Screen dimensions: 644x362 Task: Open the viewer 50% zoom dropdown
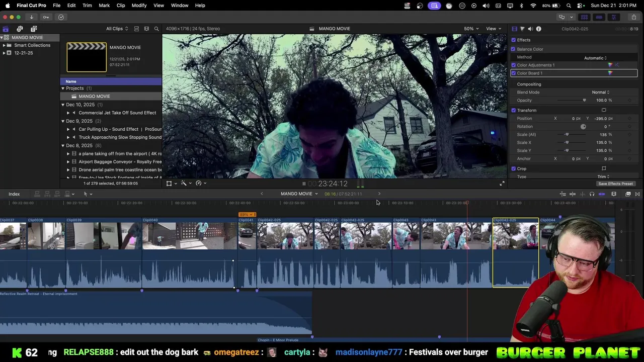pos(471,29)
